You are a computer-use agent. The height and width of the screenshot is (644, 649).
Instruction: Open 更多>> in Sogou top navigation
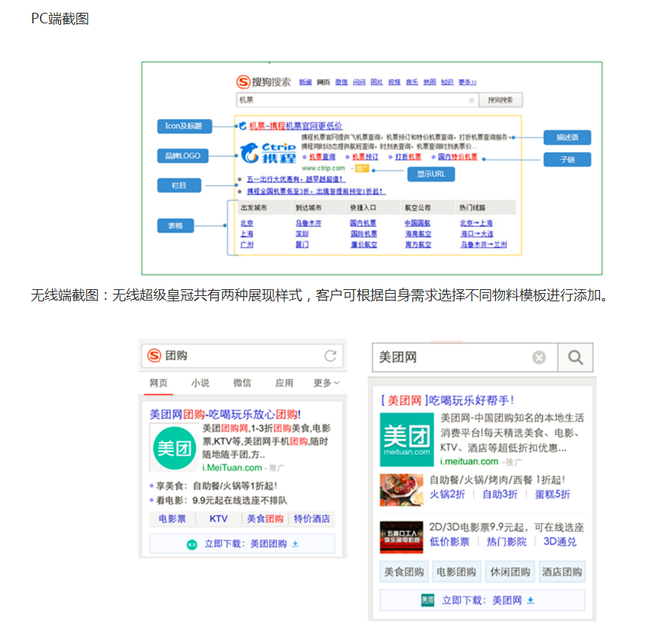[x=467, y=82]
